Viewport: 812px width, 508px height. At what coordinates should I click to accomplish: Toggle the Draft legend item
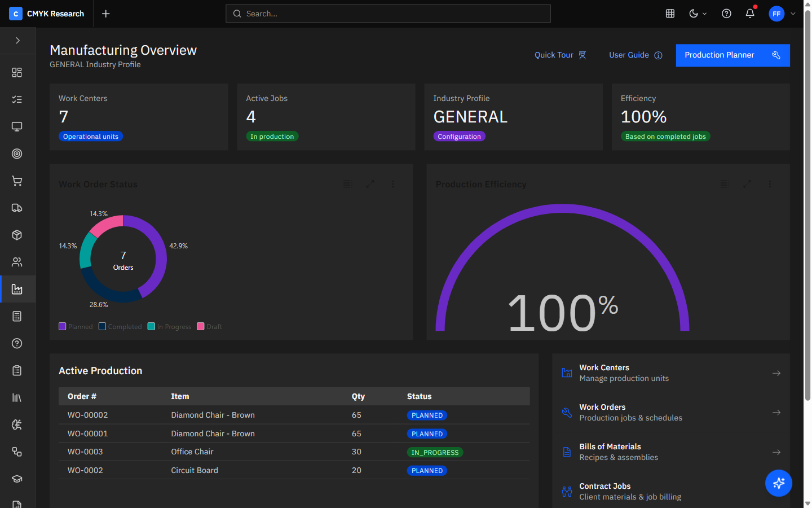209,327
